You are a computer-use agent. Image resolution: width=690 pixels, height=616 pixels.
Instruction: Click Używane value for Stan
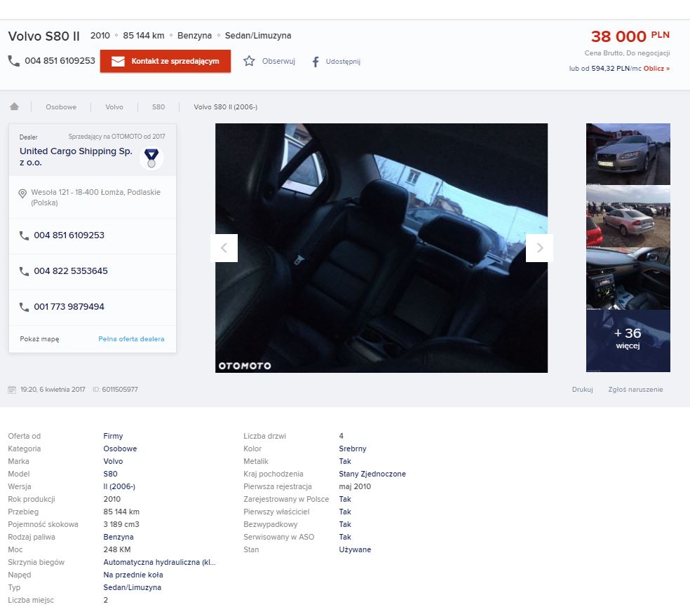point(355,549)
